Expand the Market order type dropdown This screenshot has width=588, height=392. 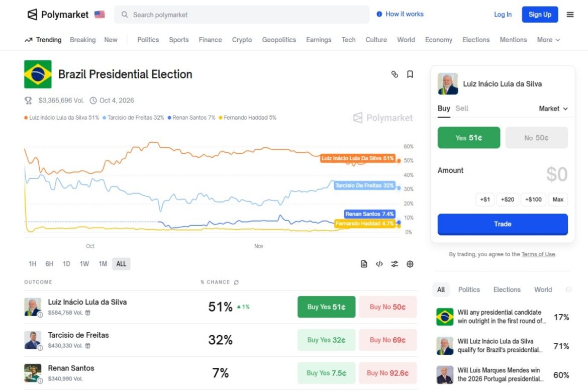click(x=553, y=109)
